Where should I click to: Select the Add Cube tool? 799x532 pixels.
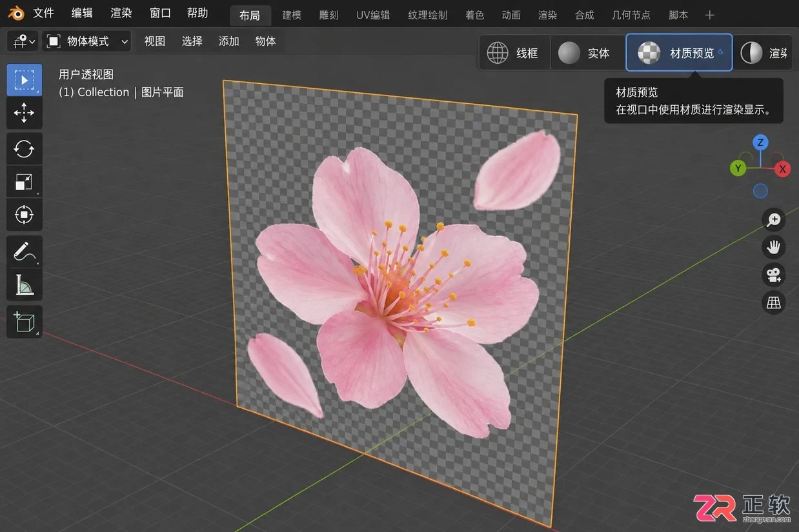[25, 322]
